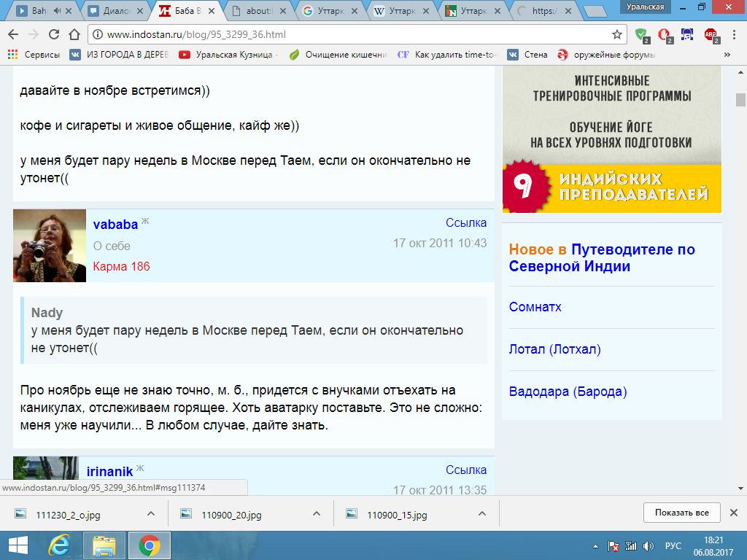This screenshot has height=560, width=747.
Task: Open the menu arrow for 110900_20.jpg
Action: coord(317,513)
